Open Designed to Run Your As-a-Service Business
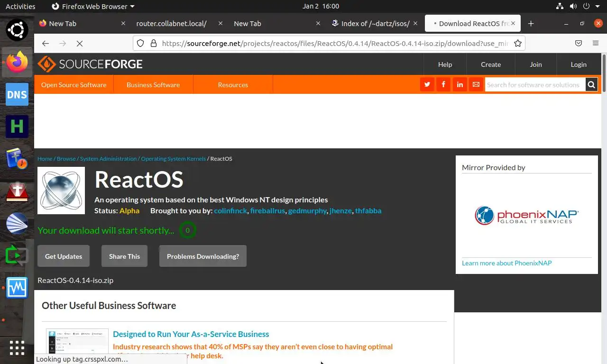This screenshot has height=364, width=607. [x=191, y=334]
